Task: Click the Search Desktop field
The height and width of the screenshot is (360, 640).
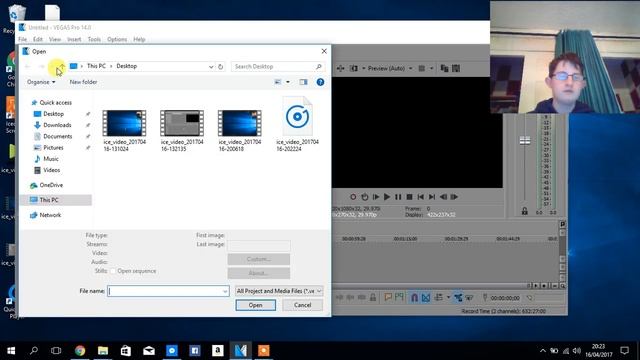Action: click(x=278, y=66)
